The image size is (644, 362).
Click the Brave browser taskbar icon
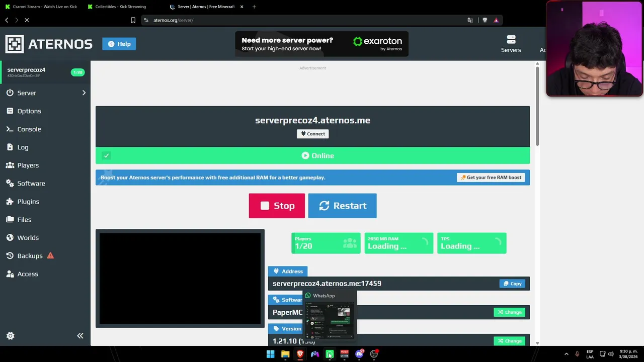[x=300, y=354]
